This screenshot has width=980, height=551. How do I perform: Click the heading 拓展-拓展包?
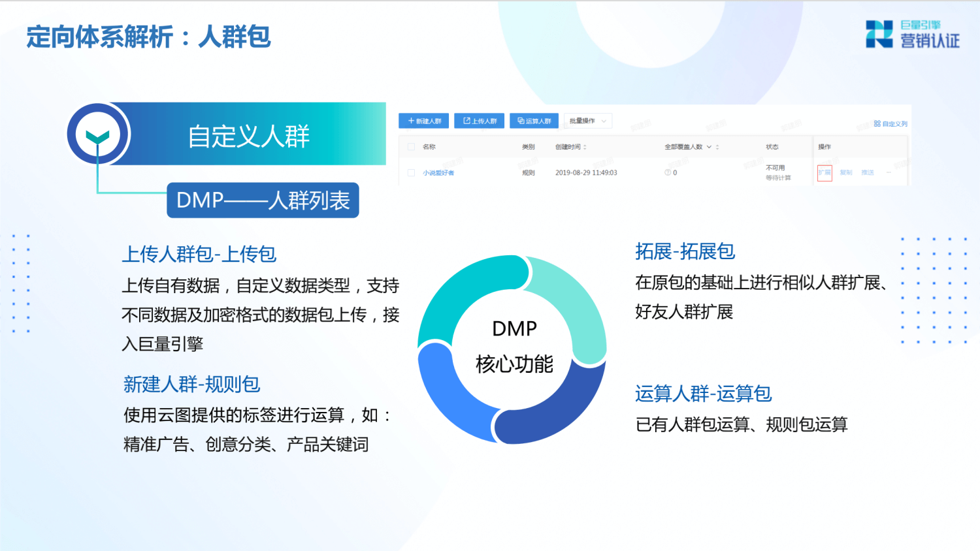tap(685, 251)
